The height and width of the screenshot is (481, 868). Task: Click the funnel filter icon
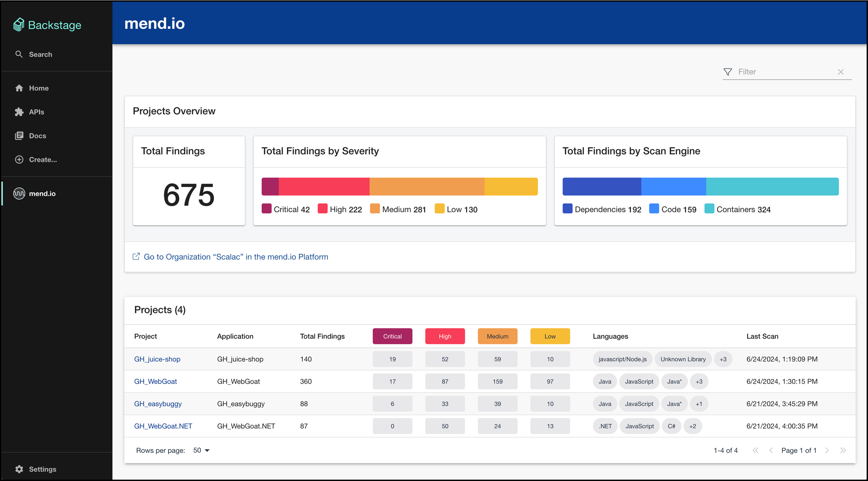[x=727, y=72]
